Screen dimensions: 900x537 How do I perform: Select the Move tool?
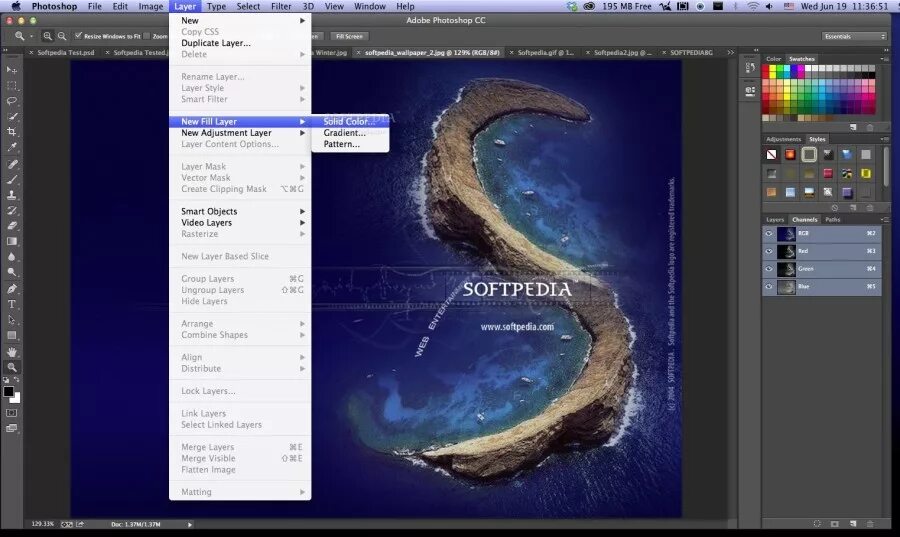(x=11, y=70)
